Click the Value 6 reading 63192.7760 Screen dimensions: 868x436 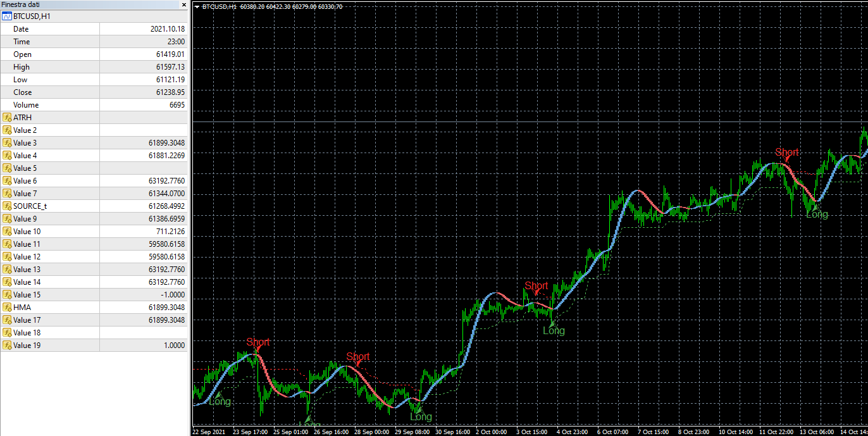tap(167, 181)
